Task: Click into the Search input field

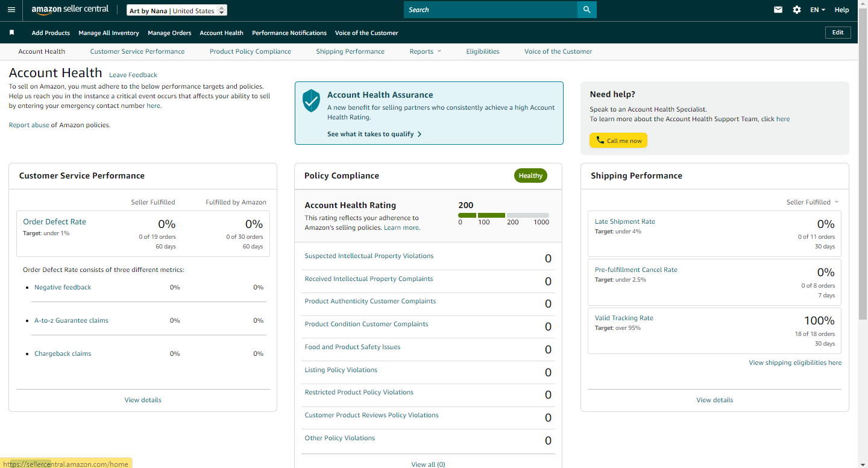Action: (x=491, y=10)
